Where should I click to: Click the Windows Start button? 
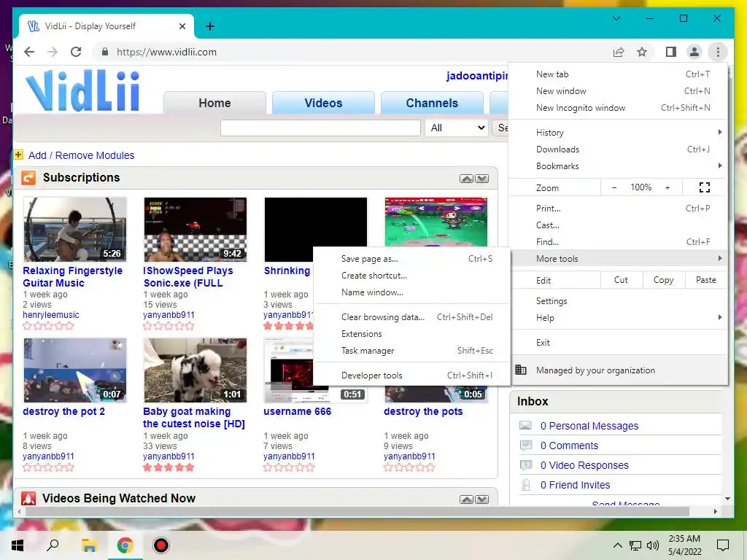pyautogui.click(x=18, y=545)
